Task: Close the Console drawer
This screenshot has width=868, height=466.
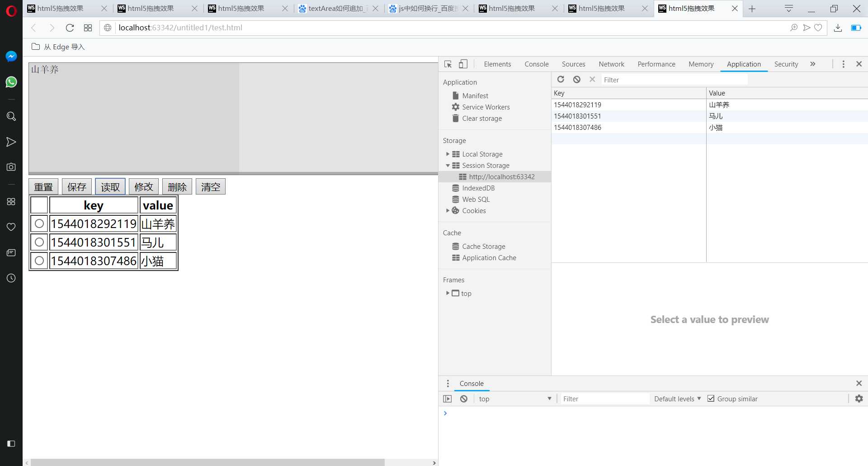Action: point(859,384)
